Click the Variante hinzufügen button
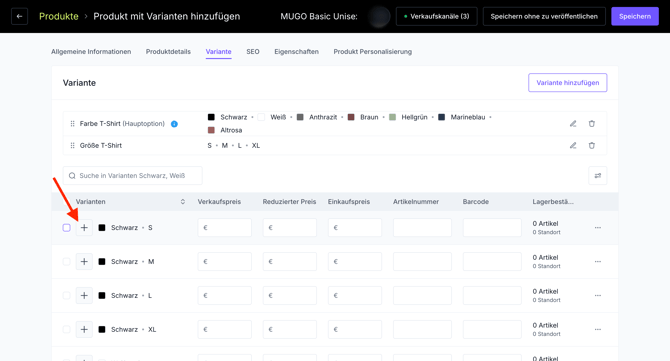The image size is (670, 361). point(567,82)
